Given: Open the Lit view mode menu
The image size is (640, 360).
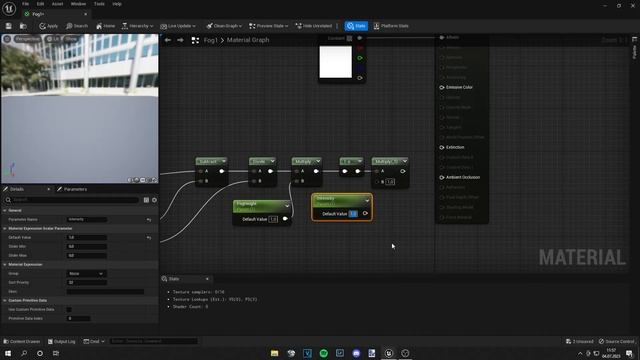Looking at the screenshot, I should coord(53,39).
